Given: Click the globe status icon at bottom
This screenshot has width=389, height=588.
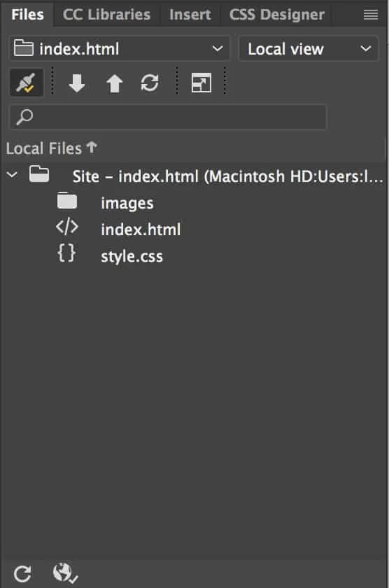Looking at the screenshot, I should [x=65, y=573].
